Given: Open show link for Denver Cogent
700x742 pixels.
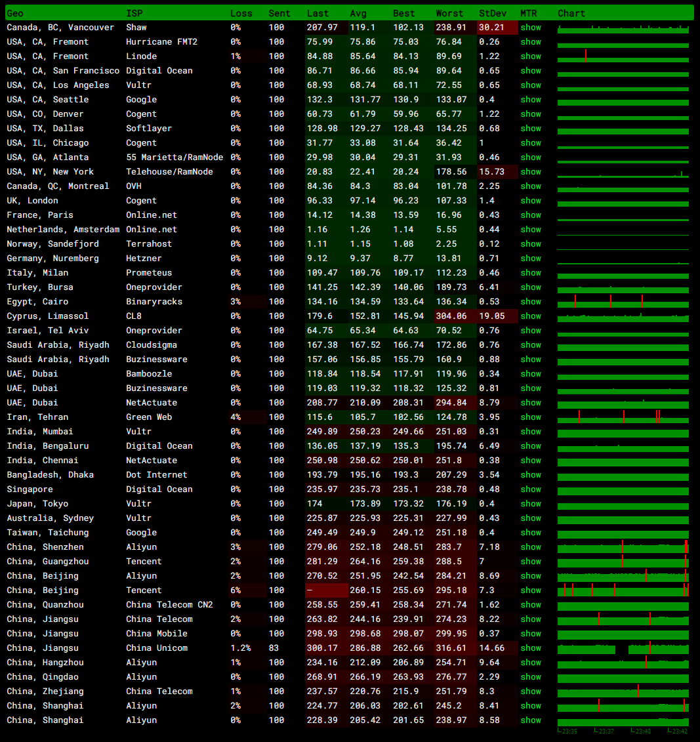Looking at the screenshot, I should point(531,114).
